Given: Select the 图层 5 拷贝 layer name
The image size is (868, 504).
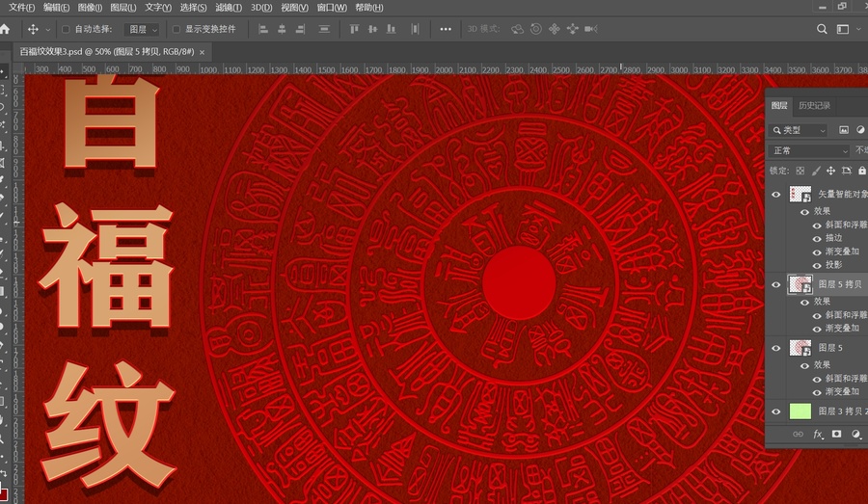Looking at the screenshot, I should tap(840, 284).
